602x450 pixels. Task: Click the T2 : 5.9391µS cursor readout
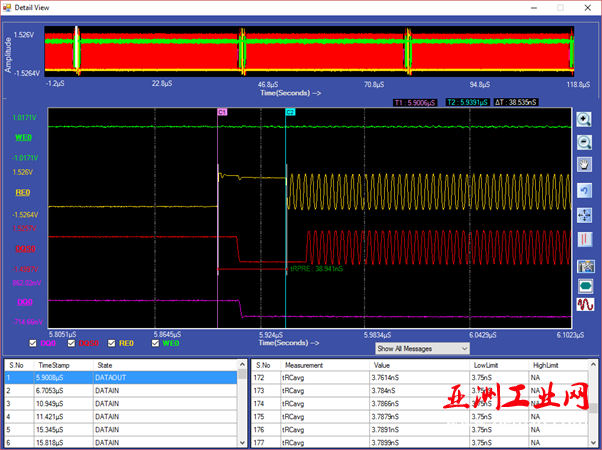pyautogui.click(x=467, y=103)
